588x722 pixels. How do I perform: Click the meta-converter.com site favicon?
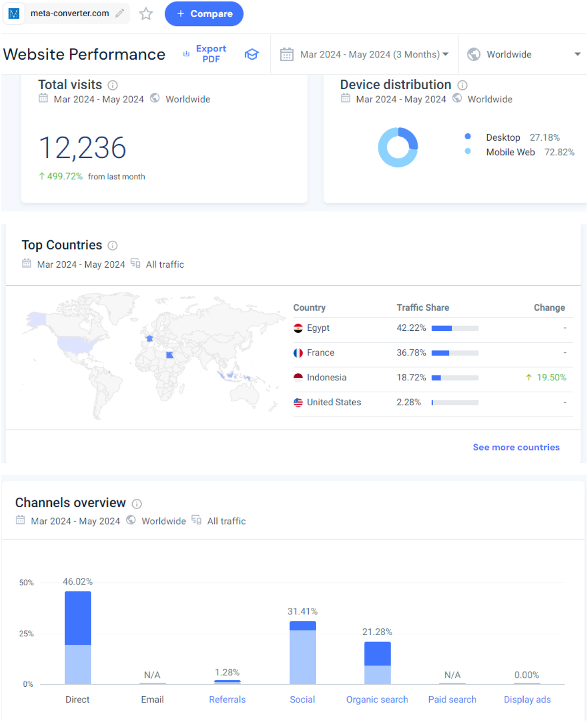(x=14, y=14)
